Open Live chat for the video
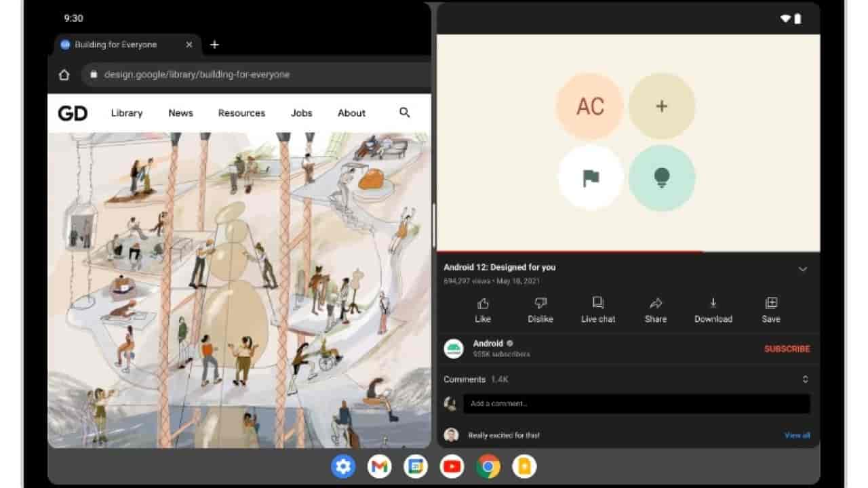868x488 pixels. [x=598, y=310]
